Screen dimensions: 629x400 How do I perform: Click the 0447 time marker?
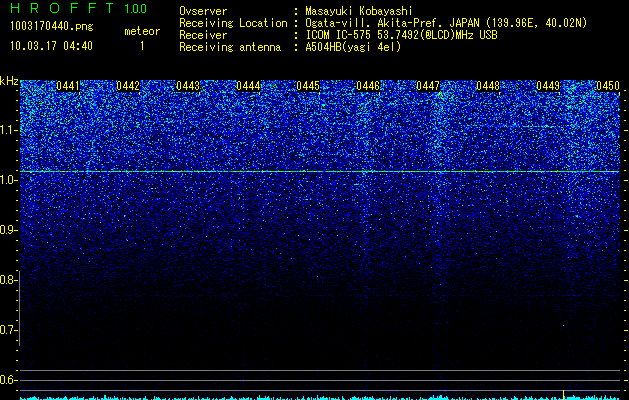tap(428, 86)
